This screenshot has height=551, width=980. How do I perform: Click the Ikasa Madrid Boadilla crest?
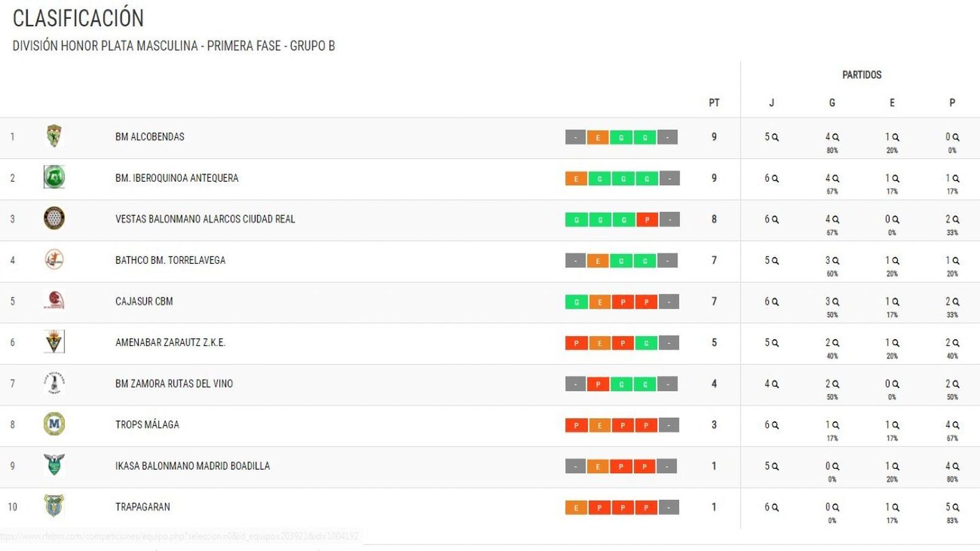coord(54,465)
